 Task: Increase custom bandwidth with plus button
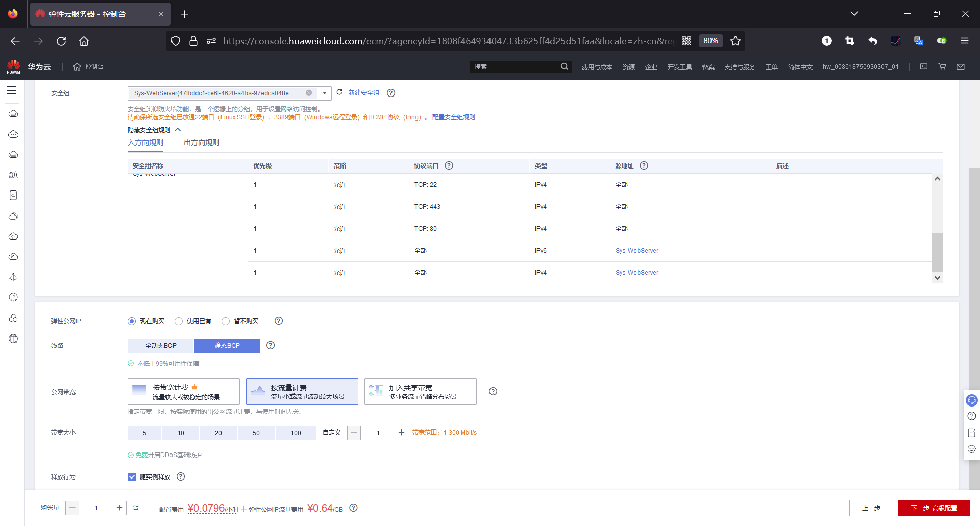402,433
